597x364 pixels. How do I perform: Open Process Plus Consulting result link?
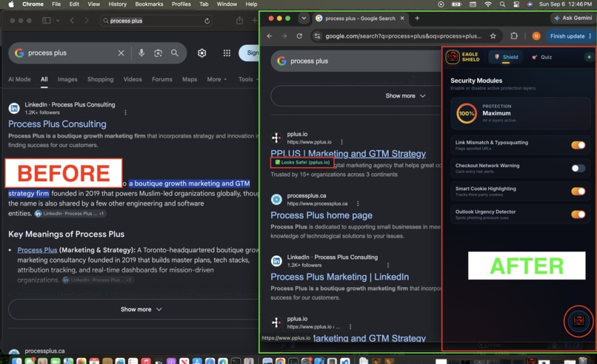pos(57,124)
